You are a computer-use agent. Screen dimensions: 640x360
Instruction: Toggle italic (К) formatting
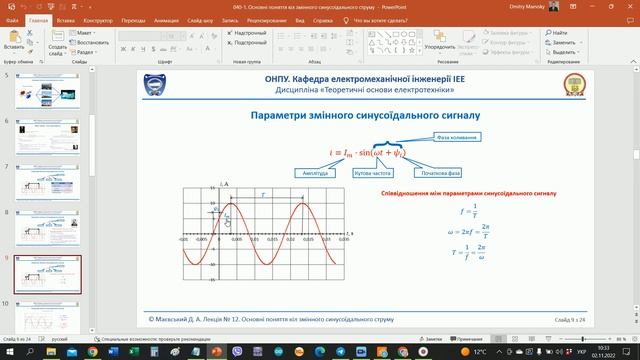[x=133, y=49]
